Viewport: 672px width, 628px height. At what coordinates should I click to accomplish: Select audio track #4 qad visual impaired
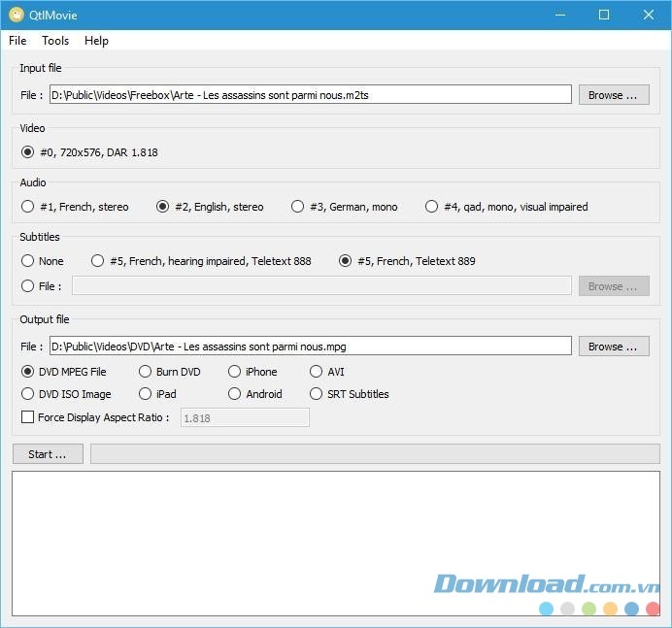[432, 207]
